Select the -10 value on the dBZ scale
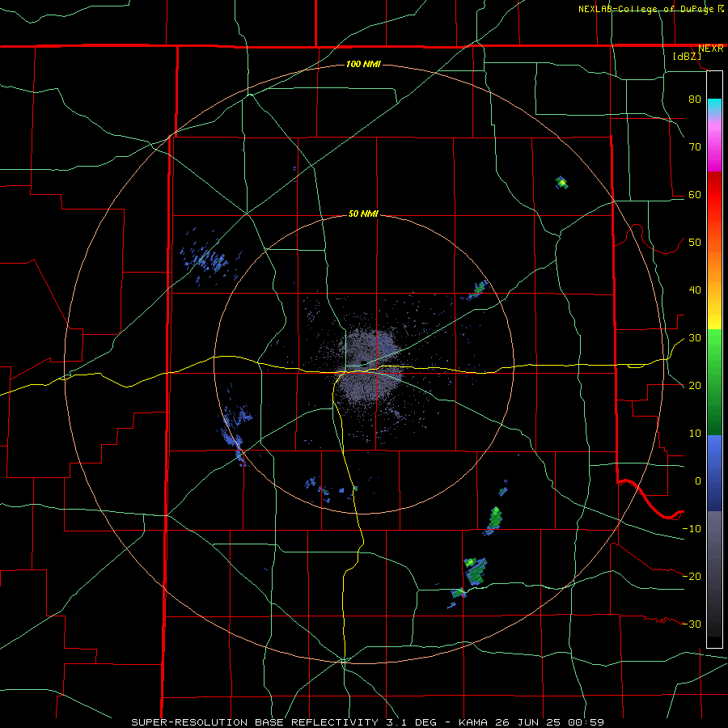The height and width of the screenshot is (728, 728). click(x=692, y=529)
